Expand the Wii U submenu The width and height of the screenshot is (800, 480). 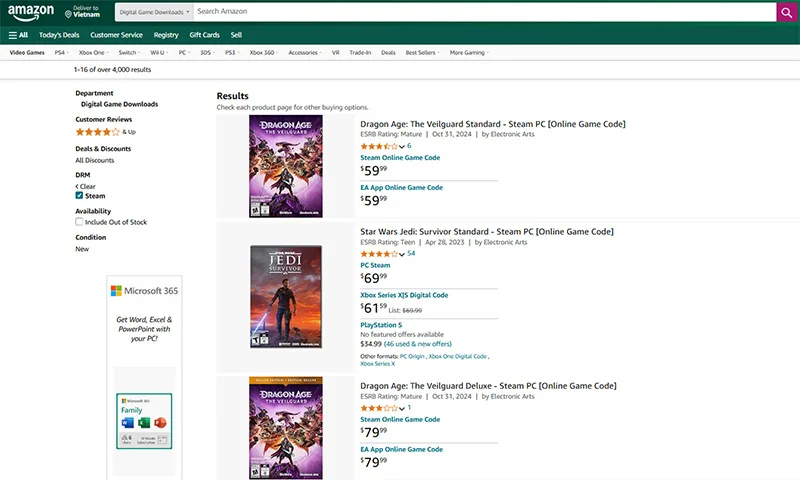pyautogui.click(x=159, y=53)
